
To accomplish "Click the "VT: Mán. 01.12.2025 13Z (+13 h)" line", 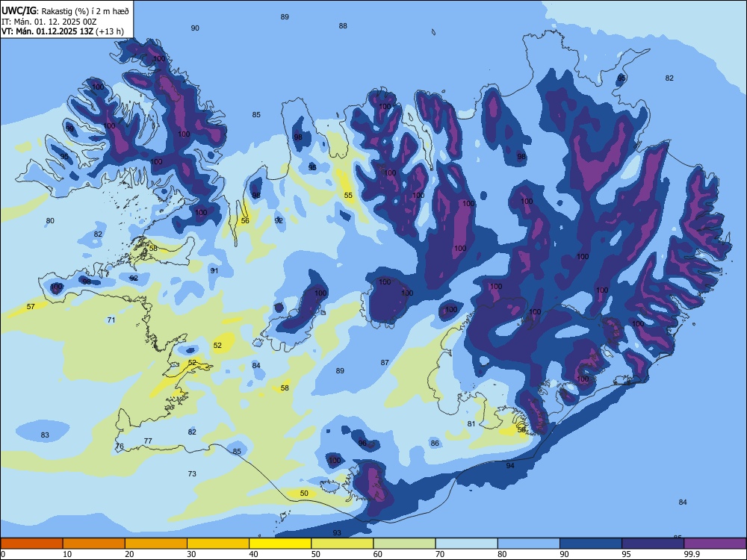I will (63, 31).
